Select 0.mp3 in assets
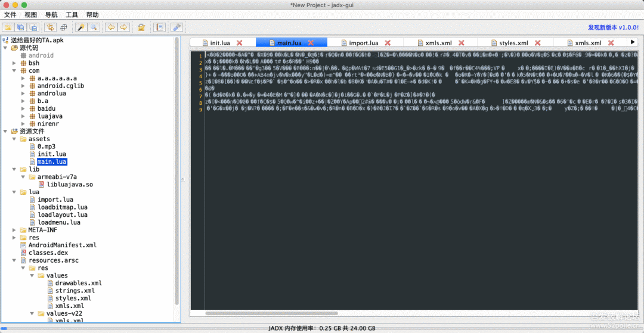Screen dimensions: 644x333 pyautogui.click(x=47, y=147)
